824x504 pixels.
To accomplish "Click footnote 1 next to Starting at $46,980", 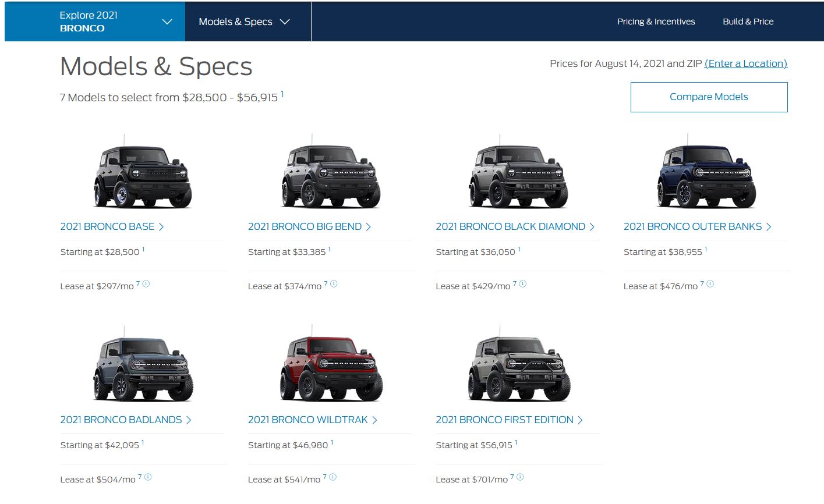I will point(332,442).
